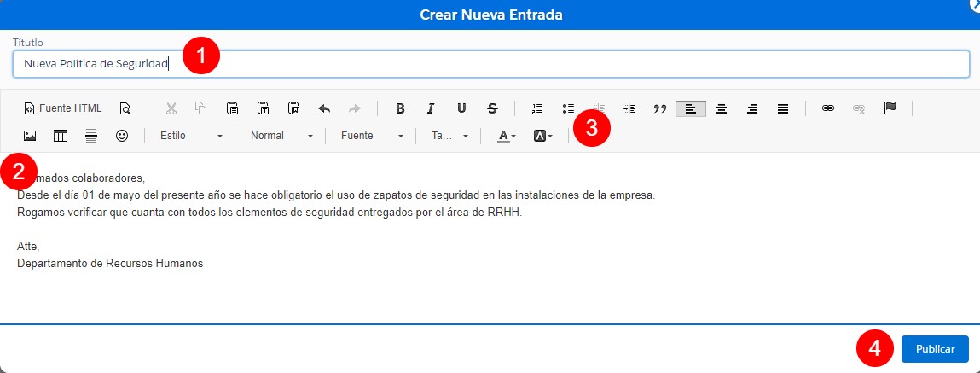This screenshot has height=373, width=980.
Task: Click the undo arrow icon
Action: pyautogui.click(x=324, y=108)
